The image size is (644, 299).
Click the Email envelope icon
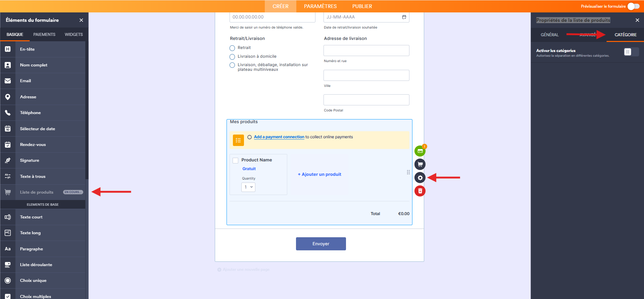point(8,81)
